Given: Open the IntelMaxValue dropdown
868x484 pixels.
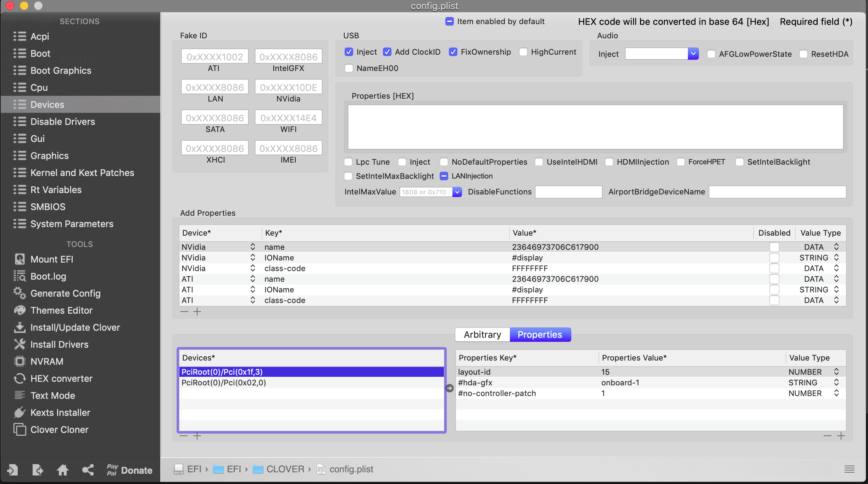Looking at the screenshot, I should click(x=457, y=192).
